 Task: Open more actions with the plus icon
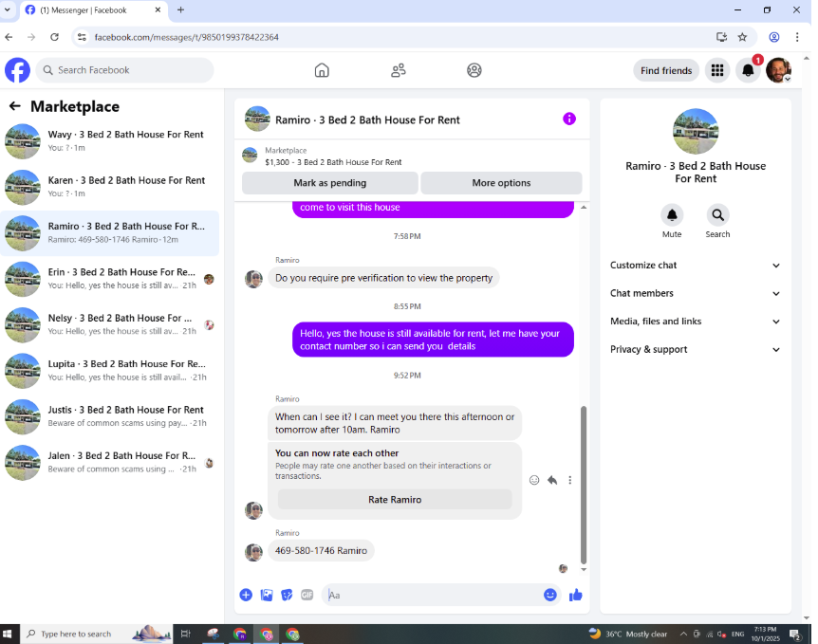coord(246,595)
